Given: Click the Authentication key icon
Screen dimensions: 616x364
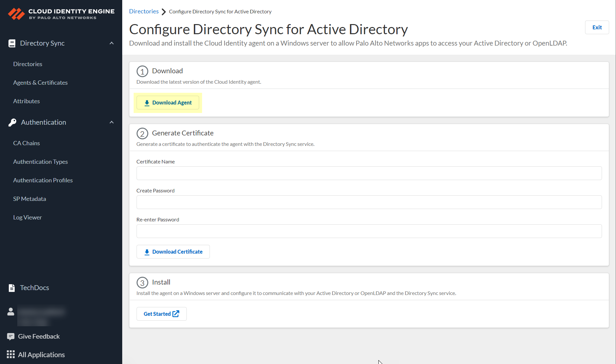Looking at the screenshot, I should pos(12,122).
